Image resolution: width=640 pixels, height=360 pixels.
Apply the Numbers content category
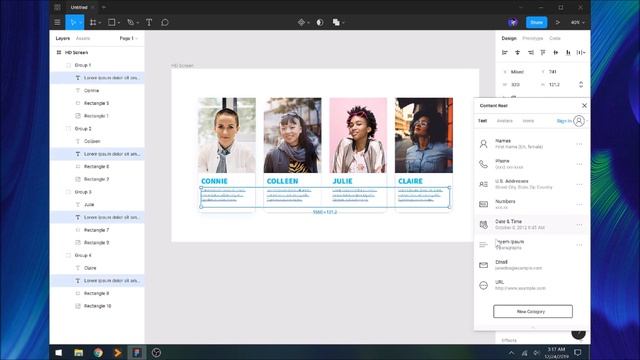(x=531, y=204)
